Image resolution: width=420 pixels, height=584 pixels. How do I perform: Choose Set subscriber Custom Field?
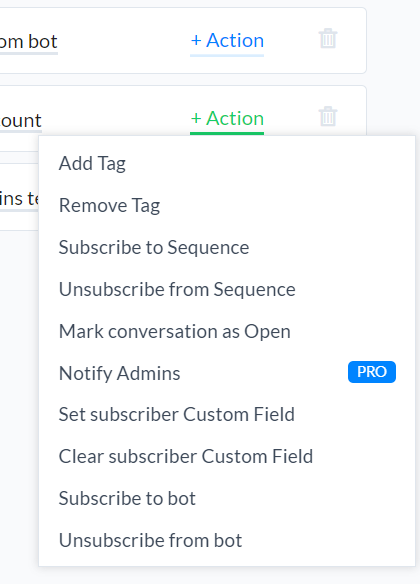point(227,415)
